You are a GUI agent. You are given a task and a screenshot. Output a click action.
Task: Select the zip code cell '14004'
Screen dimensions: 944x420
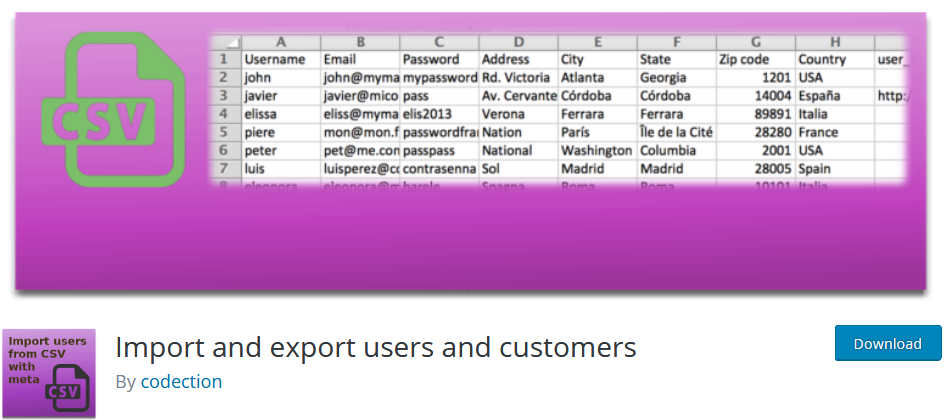pos(755,96)
